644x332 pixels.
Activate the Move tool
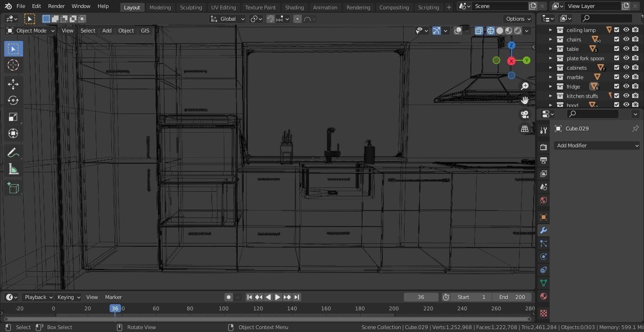coord(13,84)
